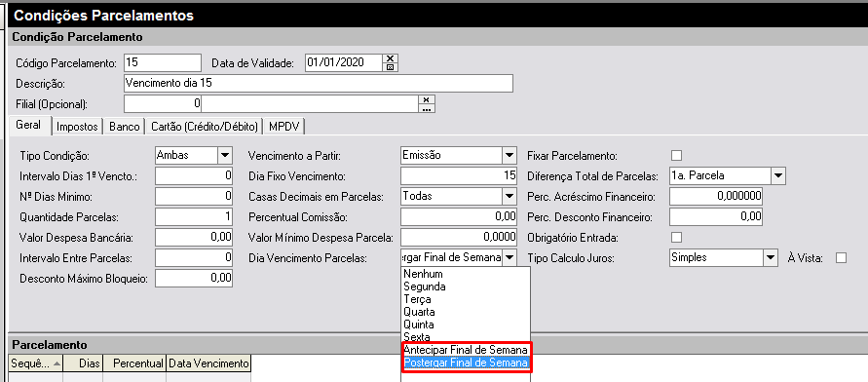Click Percentual Comissão field
This screenshot has width=868, height=382.
(x=459, y=216)
